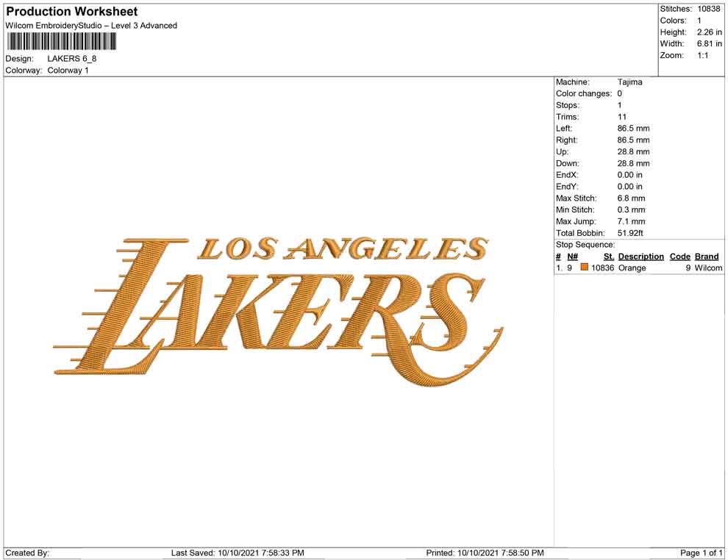Click the Width value '6.81 in'
Viewport: 728px width, 560px height.
coord(709,43)
